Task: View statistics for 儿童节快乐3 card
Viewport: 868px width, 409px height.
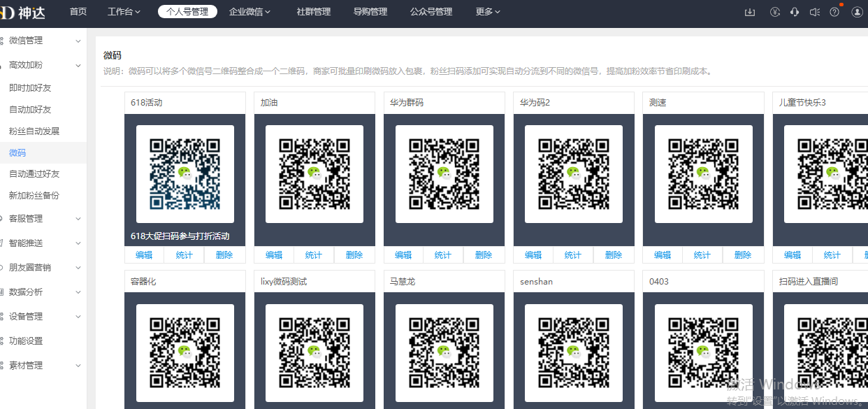Action: tap(832, 255)
